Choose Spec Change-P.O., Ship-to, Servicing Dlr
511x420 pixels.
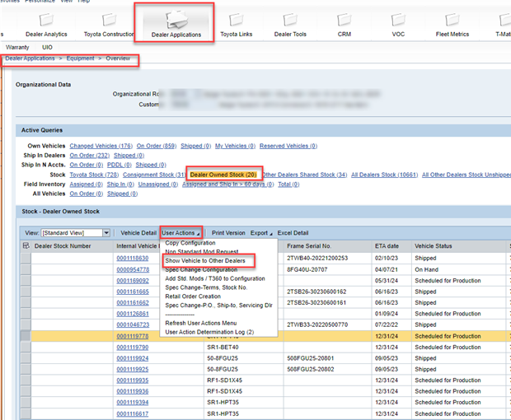point(218,306)
